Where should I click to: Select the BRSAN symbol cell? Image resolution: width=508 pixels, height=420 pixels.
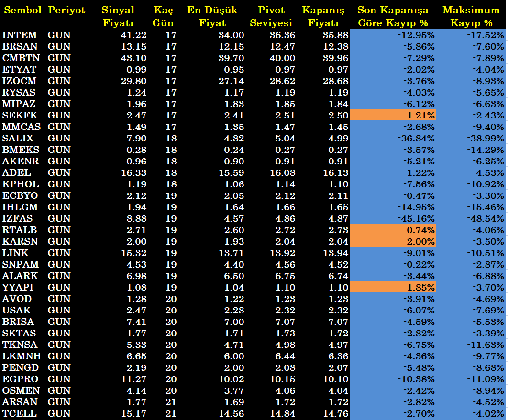tap(20, 47)
